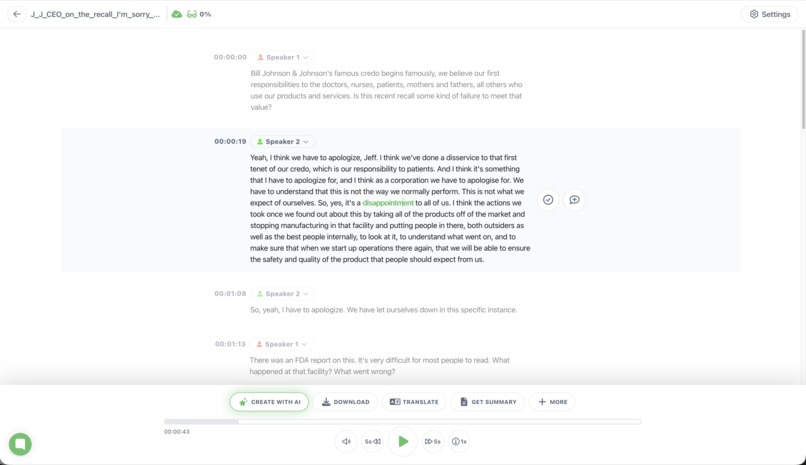
Task: Open Speaker 1 dropdown at 00:01:13
Action: pyautogui.click(x=282, y=344)
